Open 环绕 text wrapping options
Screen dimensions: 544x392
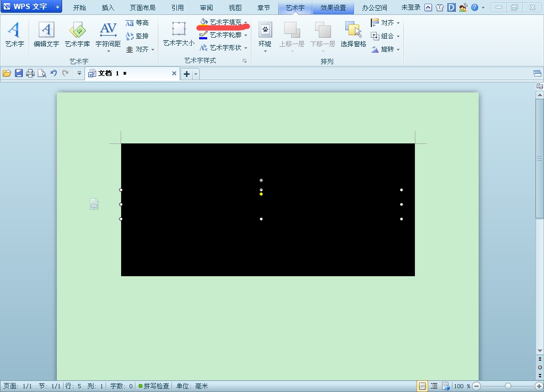pyautogui.click(x=265, y=38)
